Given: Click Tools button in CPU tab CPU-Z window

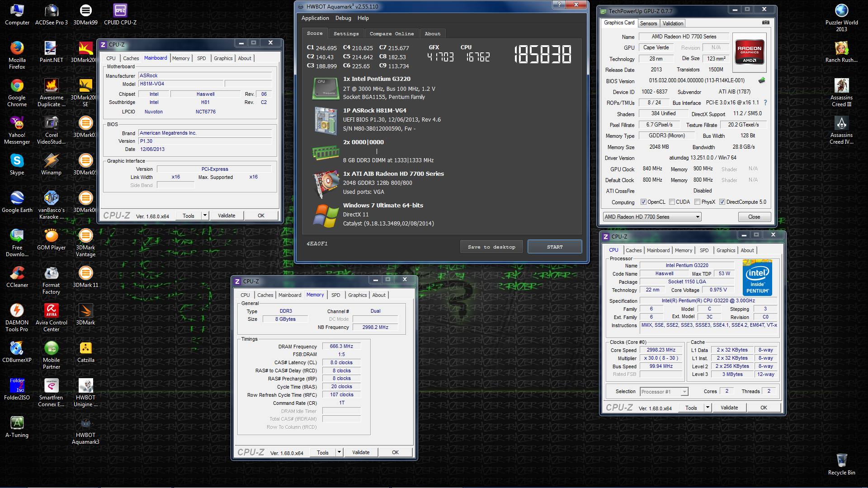Looking at the screenshot, I should pyautogui.click(x=691, y=408).
